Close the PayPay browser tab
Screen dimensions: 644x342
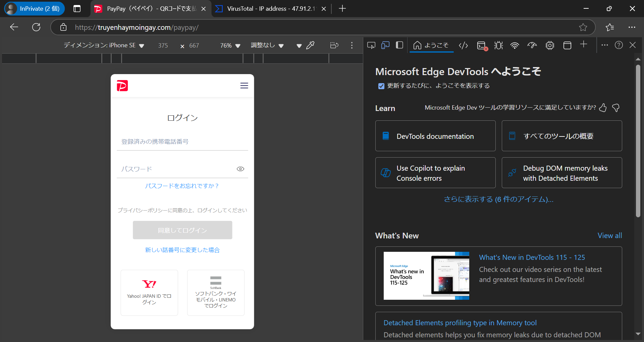pyautogui.click(x=203, y=9)
